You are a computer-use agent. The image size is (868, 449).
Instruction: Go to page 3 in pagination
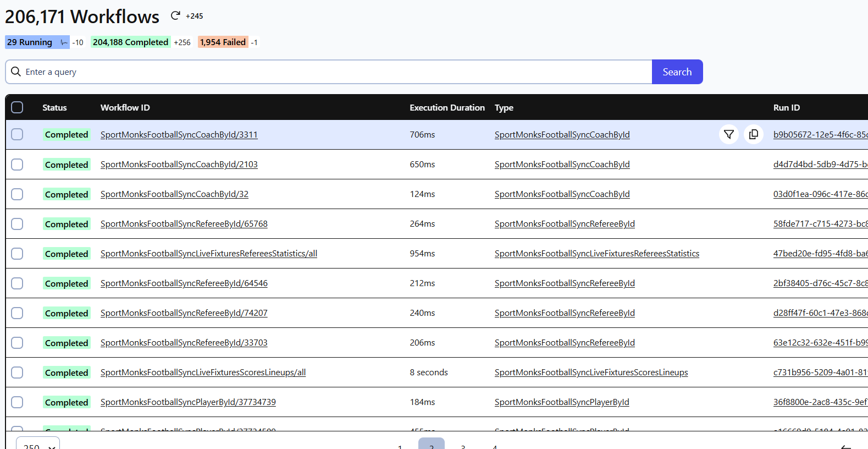pos(463,446)
